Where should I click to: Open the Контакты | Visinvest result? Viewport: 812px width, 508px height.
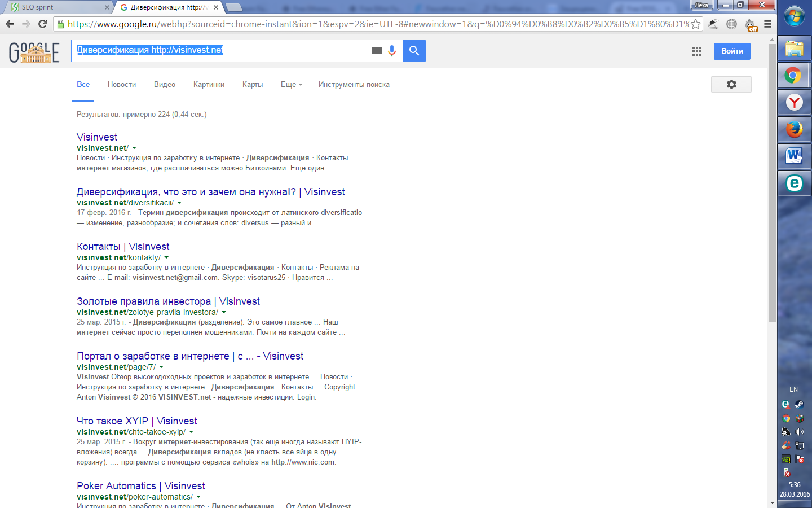coord(123,247)
